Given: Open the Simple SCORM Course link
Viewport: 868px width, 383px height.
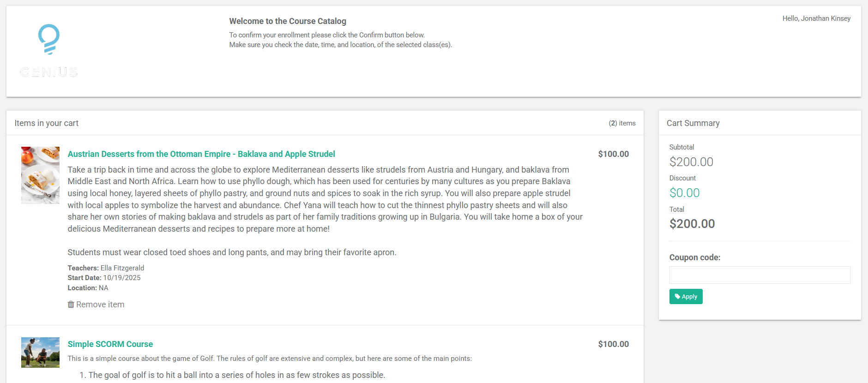Looking at the screenshot, I should coord(110,344).
